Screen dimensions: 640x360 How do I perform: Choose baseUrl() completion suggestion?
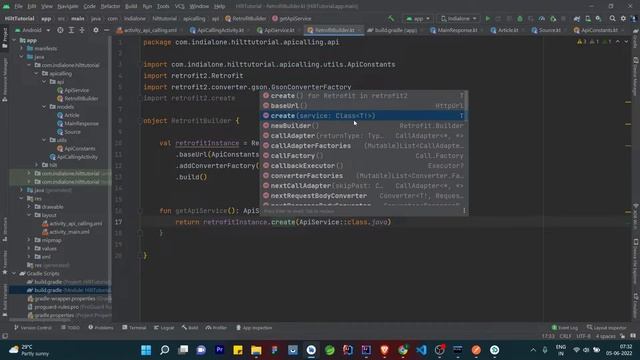[x=364, y=106]
